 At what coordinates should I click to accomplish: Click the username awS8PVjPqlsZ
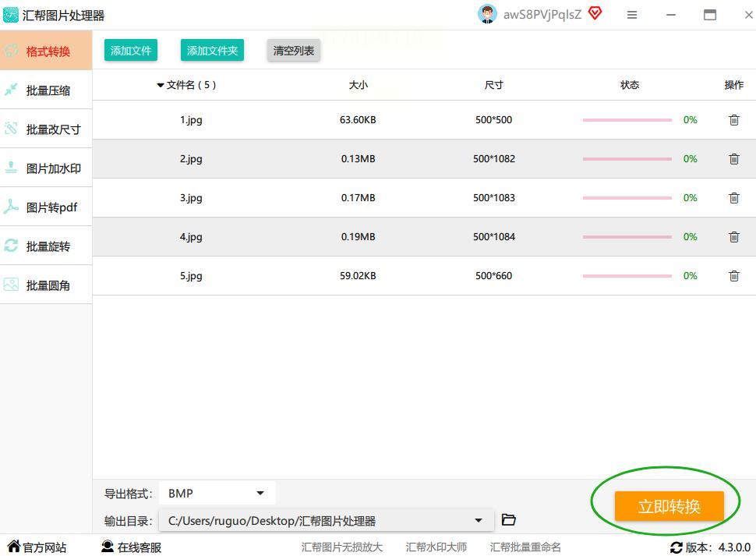pyautogui.click(x=542, y=15)
